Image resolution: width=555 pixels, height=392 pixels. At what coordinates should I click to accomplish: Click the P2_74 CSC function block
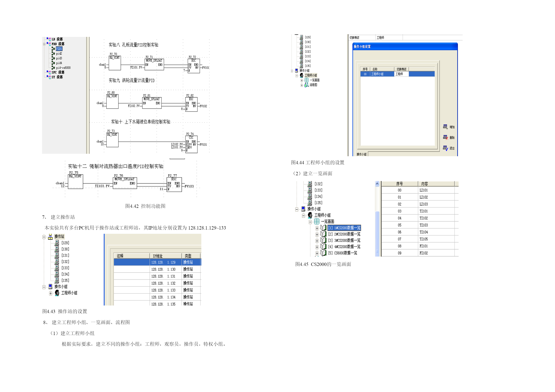point(191,144)
